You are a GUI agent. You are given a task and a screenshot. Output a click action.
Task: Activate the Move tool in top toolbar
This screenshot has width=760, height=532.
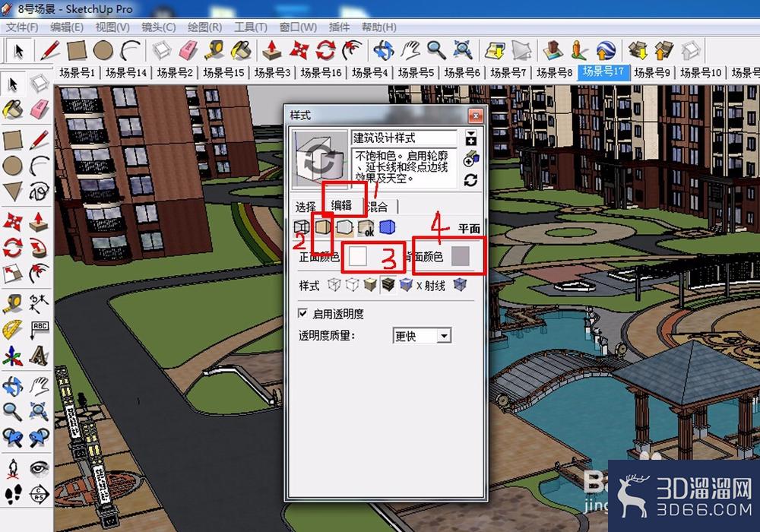299,50
